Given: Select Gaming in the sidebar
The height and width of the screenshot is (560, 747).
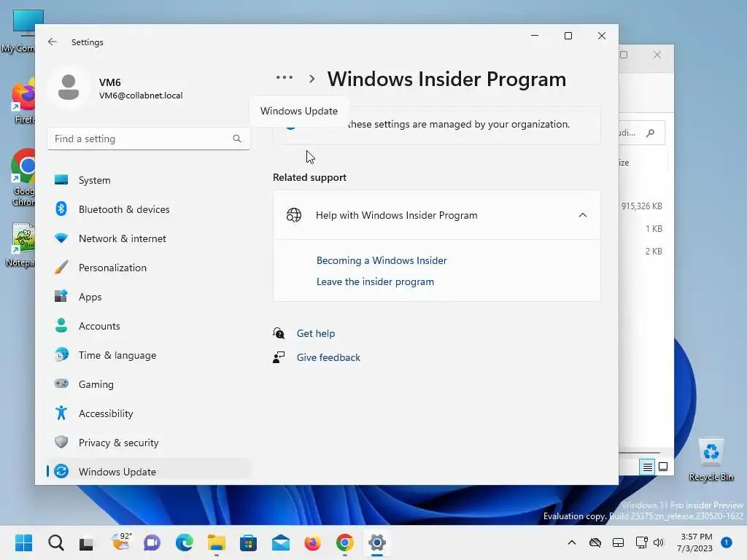Looking at the screenshot, I should coord(148,384).
